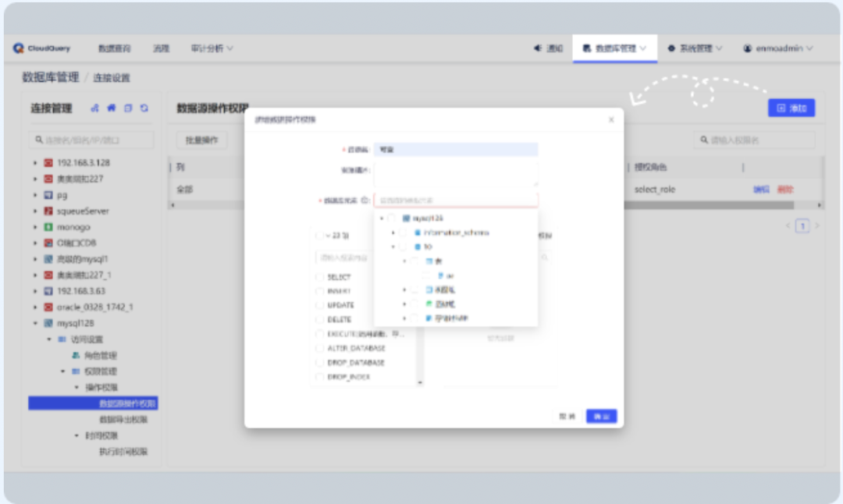The width and height of the screenshot is (843, 504).
Task: Click the database icon beside pg
Action: (x=48, y=195)
